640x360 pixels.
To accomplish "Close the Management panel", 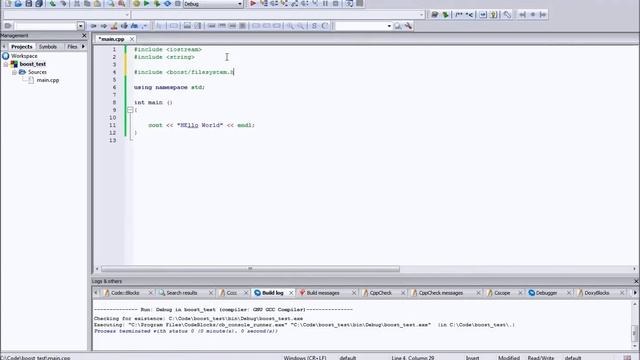I will 84,36.
